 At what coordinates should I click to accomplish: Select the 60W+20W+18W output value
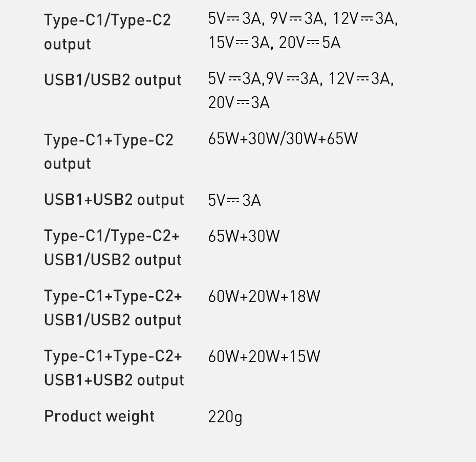click(x=264, y=297)
